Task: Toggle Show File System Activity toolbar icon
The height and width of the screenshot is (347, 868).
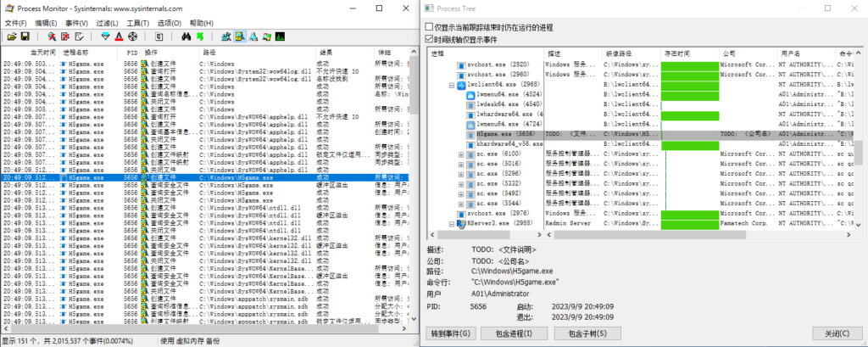Action: (240, 36)
